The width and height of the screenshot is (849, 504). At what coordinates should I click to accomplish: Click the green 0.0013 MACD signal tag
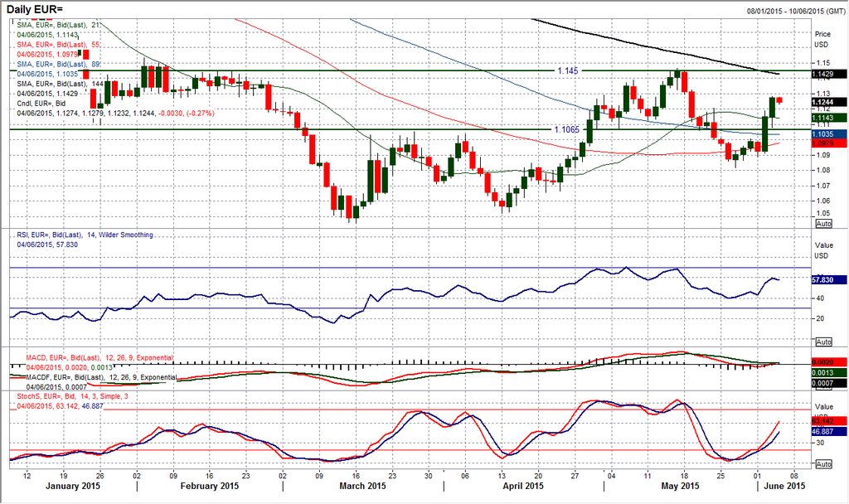click(829, 373)
